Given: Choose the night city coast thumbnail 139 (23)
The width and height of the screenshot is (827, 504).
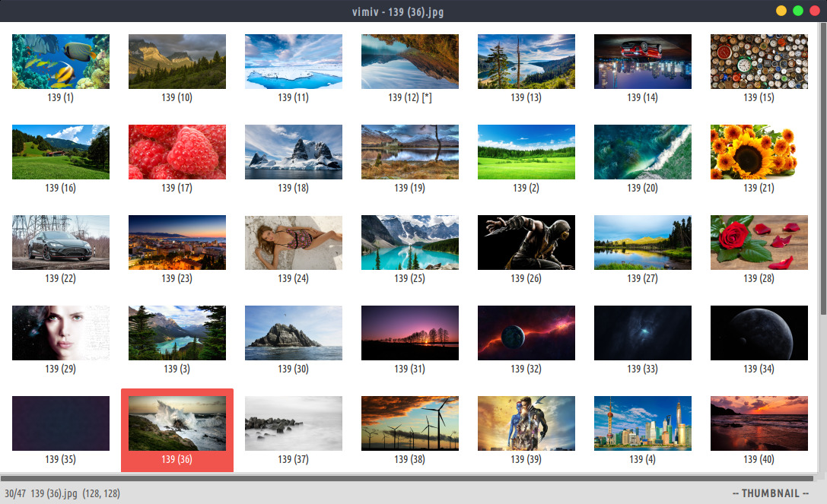Looking at the screenshot, I should click(177, 242).
